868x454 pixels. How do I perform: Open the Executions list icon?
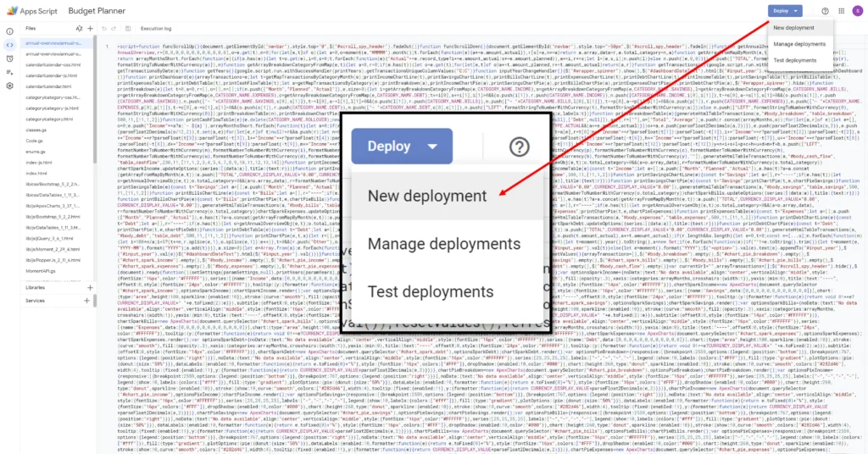9,72
